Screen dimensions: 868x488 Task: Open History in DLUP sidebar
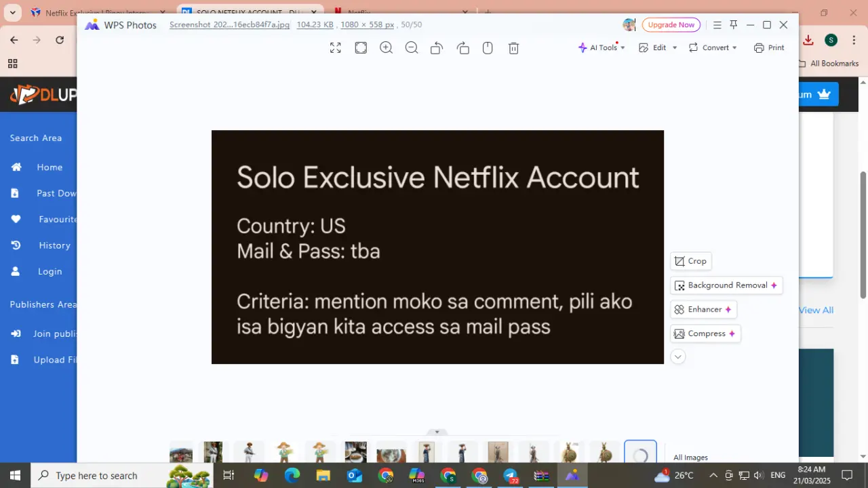point(39,245)
